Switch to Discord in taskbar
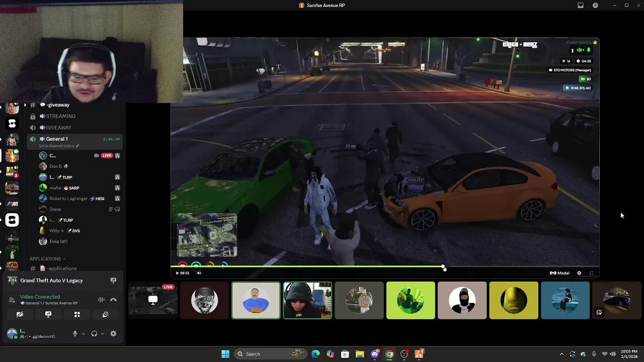This screenshot has width=644, height=362. (375, 354)
